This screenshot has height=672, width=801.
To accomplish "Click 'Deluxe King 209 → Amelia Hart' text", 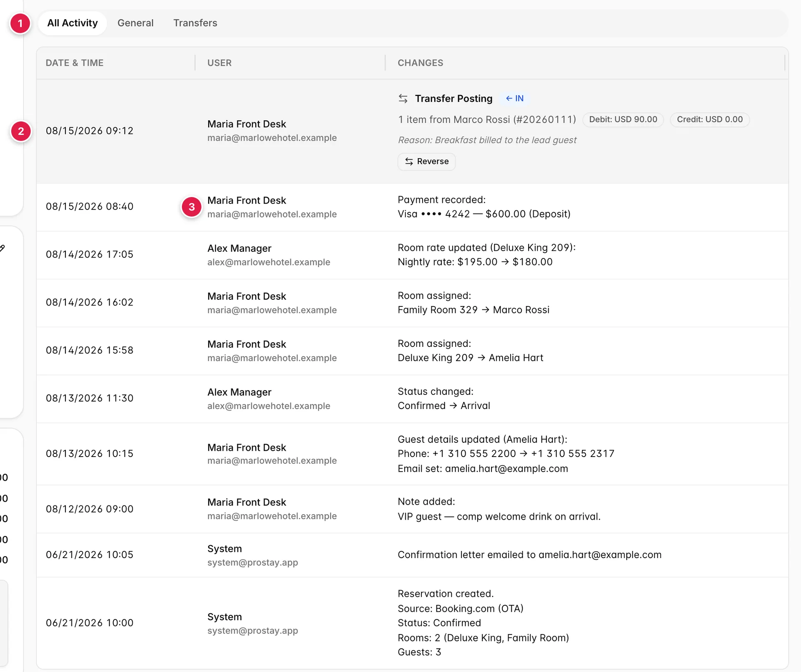I will 470,358.
